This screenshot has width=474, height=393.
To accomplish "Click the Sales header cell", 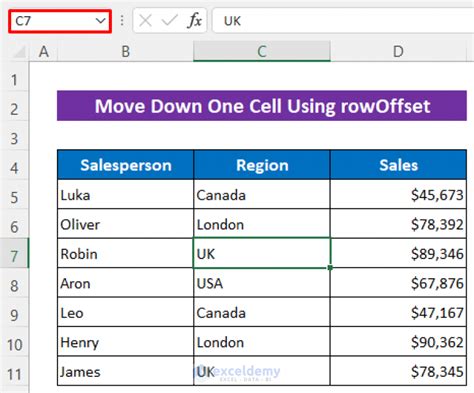I will tap(398, 165).
